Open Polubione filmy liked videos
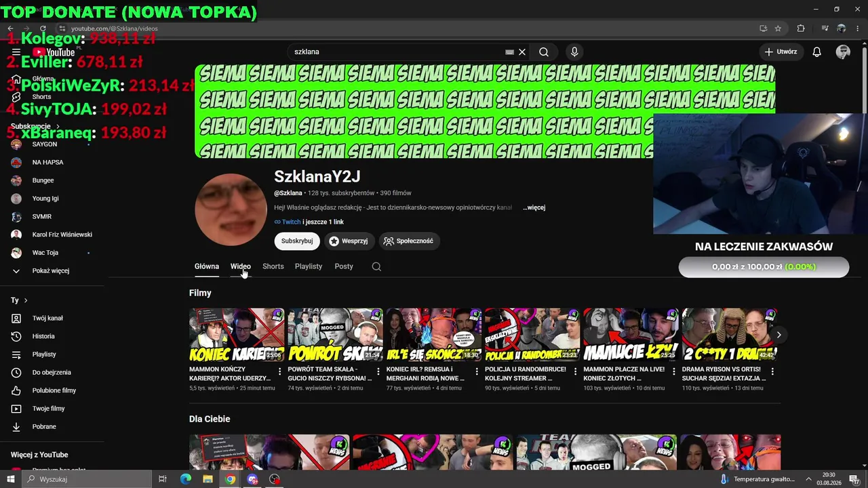Image resolution: width=868 pixels, height=488 pixels. coord(53,390)
